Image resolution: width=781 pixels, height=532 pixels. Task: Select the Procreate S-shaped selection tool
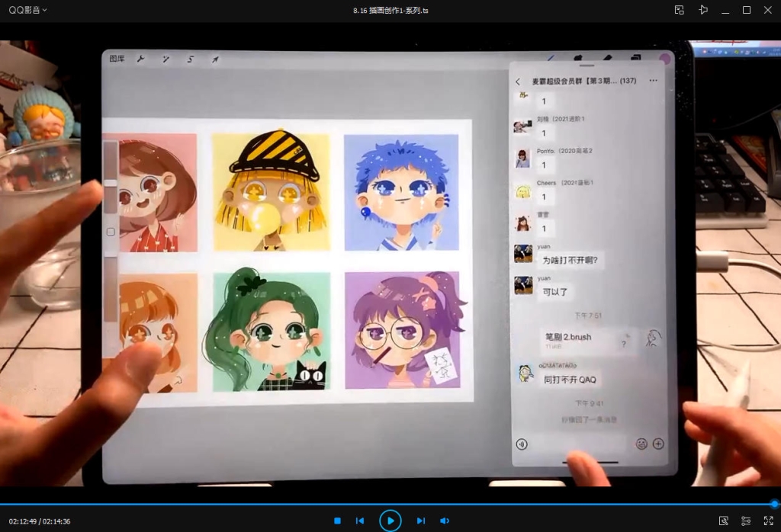pos(191,59)
